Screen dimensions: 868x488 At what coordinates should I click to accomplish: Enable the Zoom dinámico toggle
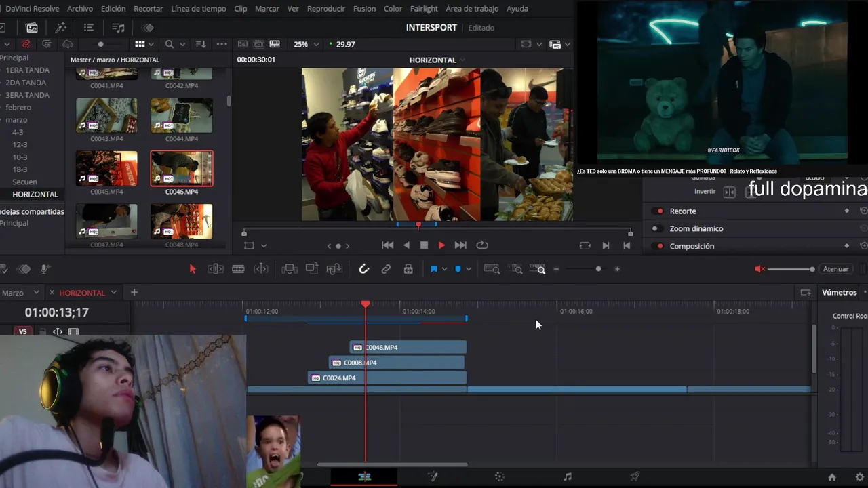pyautogui.click(x=658, y=228)
